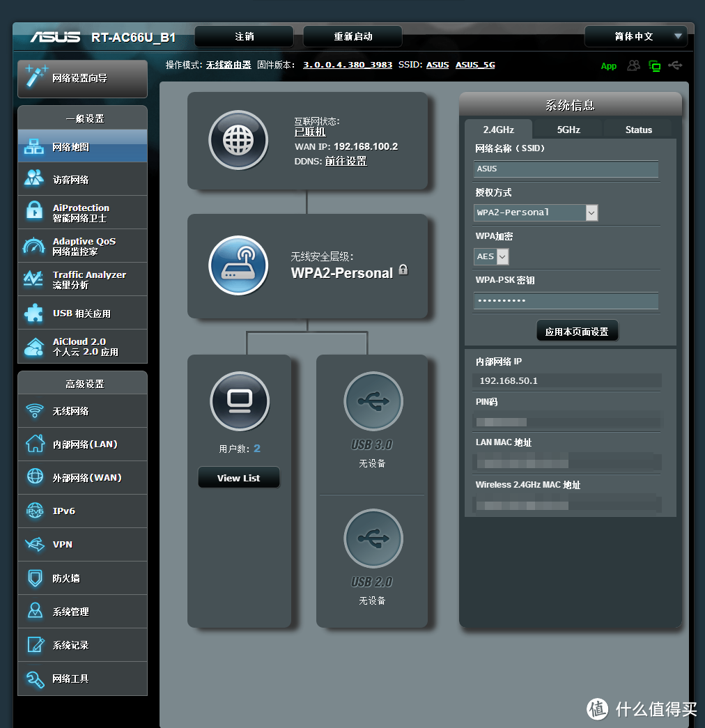Click the wireless router security icon
Image resolution: width=705 pixels, height=728 pixels.
238,265
